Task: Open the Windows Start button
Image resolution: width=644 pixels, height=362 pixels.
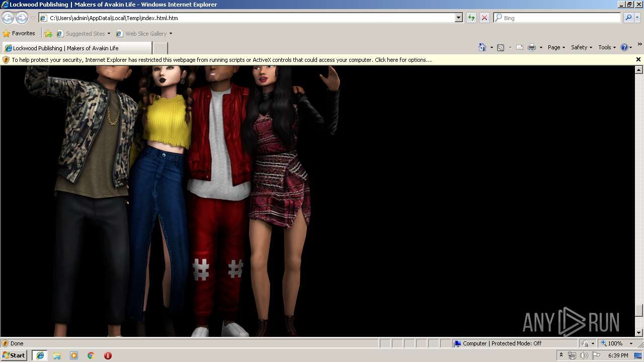Action: (x=14, y=355)
